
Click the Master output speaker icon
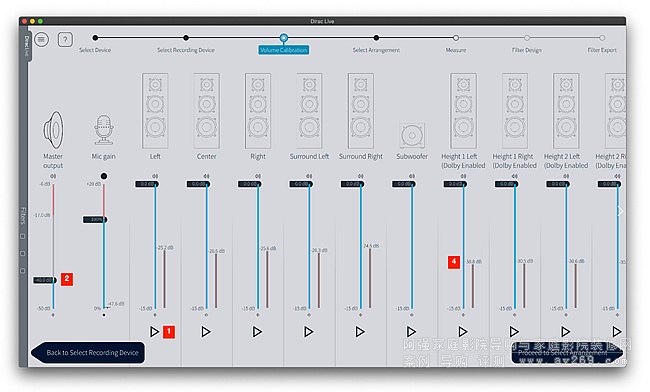[54, 130]
